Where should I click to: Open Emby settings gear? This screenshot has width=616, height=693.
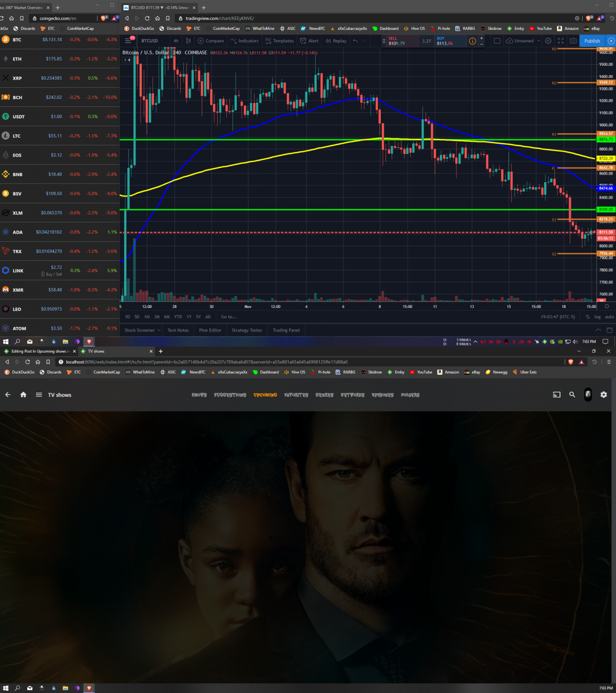[x=604, y=395]
